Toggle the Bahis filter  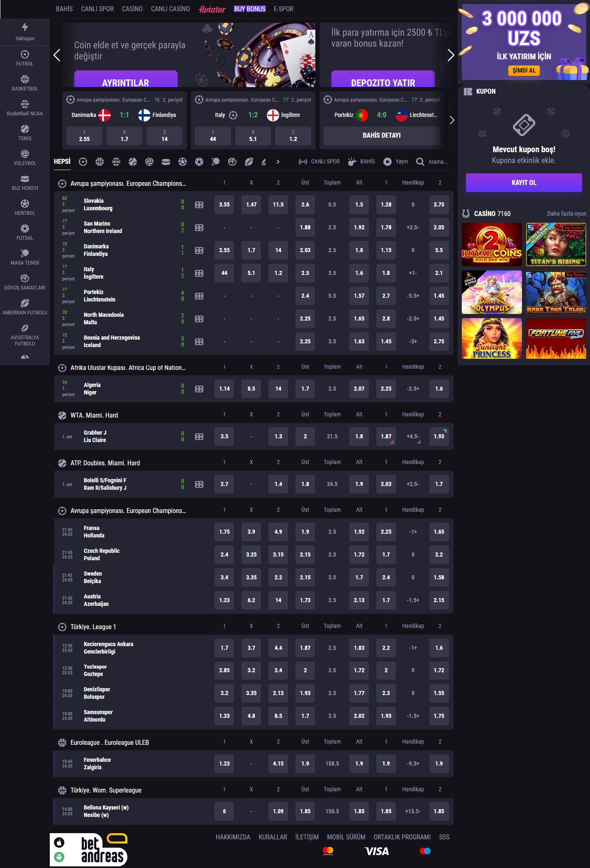tap(361, 162)
